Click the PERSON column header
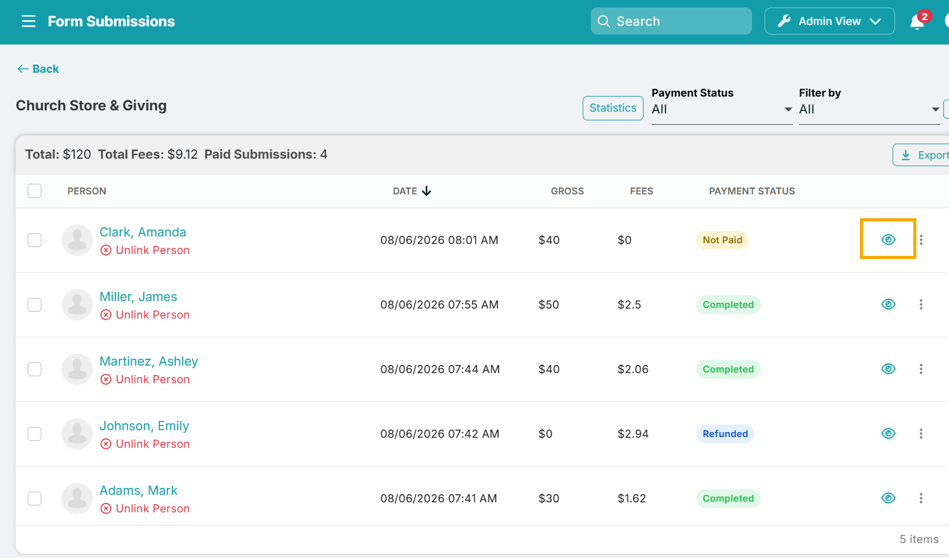The width and height of the screenshot is (949, 560). pyautogui.click(x=87, y=191)
